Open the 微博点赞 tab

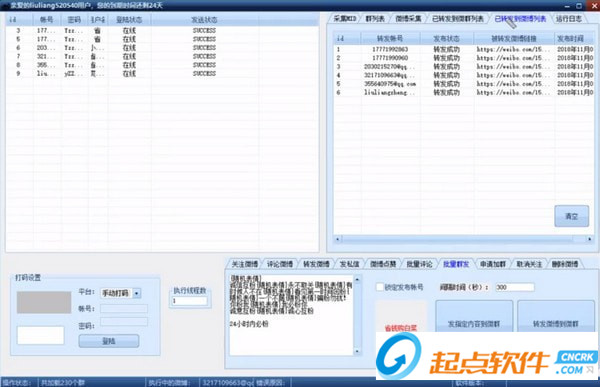[383, 264]
